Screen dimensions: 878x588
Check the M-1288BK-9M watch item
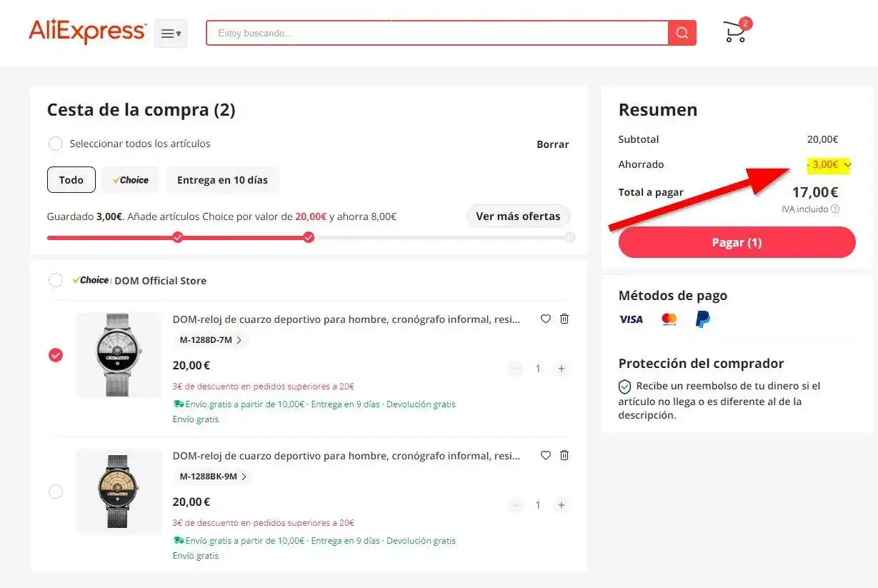tap(56, 492)
